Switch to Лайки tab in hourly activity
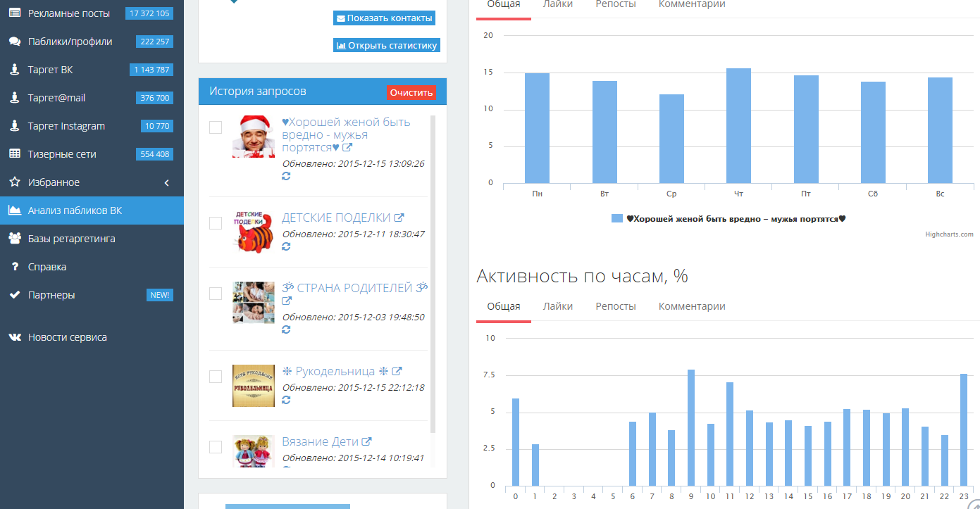The image size is (980, 509). [557, 306]
